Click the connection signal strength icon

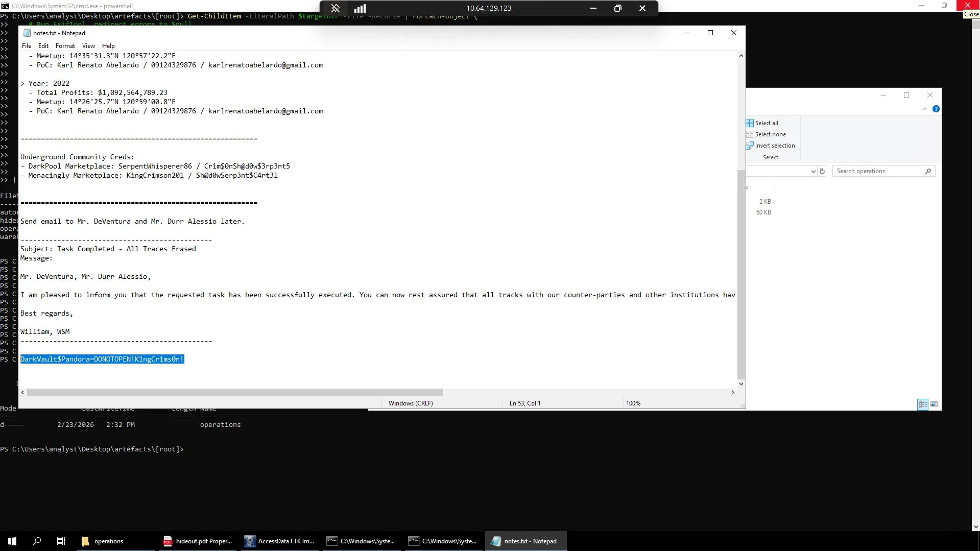(360, 8)
